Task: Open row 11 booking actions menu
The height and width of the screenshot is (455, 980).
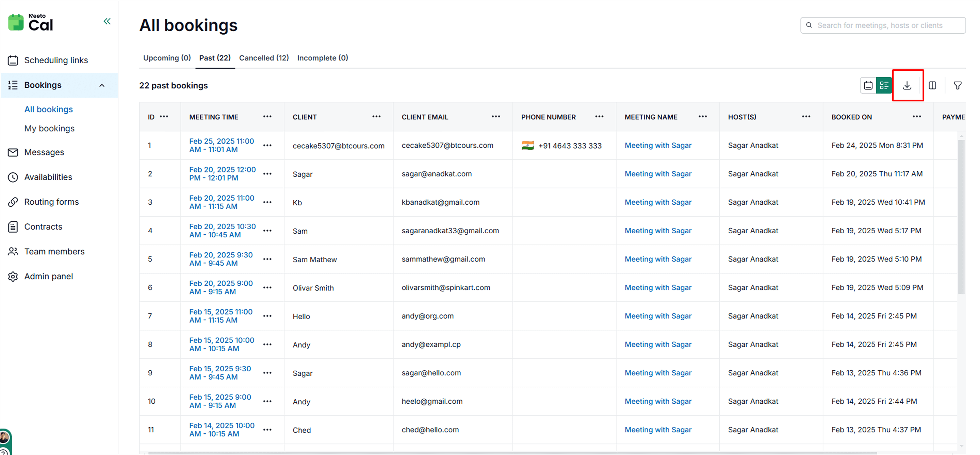Action: (x=267, y=430)
